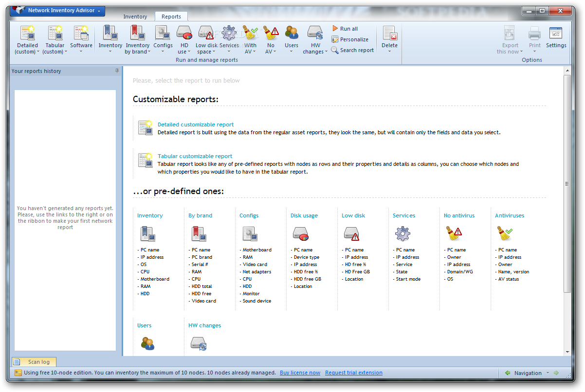Open the Low disk report heading link

[x=353, y=215]
